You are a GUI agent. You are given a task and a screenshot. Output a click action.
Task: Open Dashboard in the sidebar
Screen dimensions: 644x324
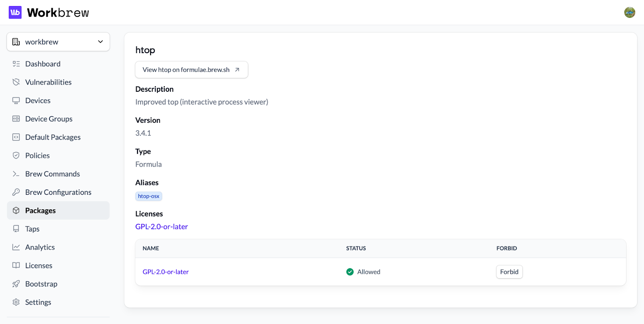[x=43, y=64]
